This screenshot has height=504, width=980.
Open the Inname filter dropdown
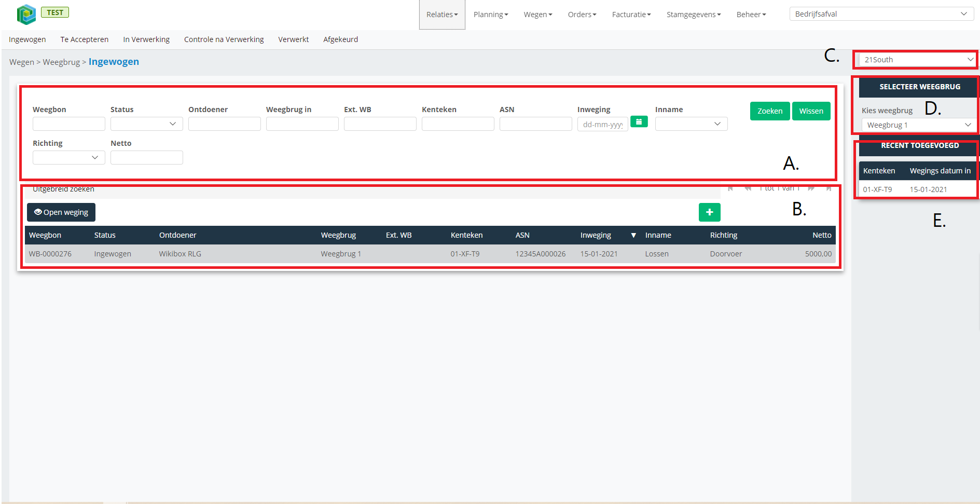[692, 124]
